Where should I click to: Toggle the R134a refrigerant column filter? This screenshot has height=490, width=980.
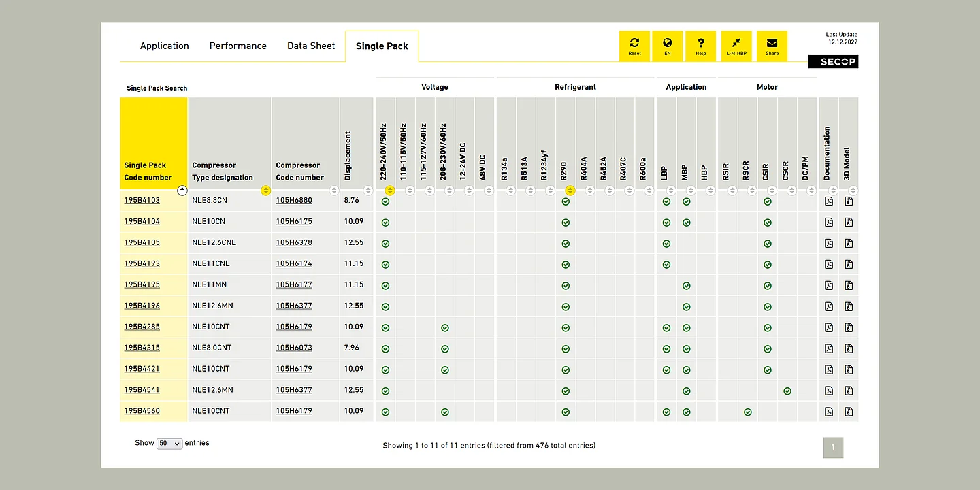coord(511,191)
